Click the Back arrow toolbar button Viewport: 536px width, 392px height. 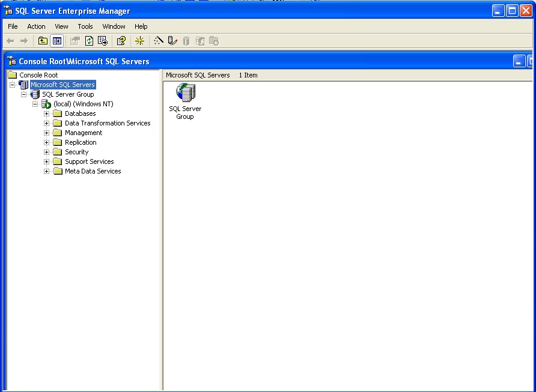tap(10, 41)
